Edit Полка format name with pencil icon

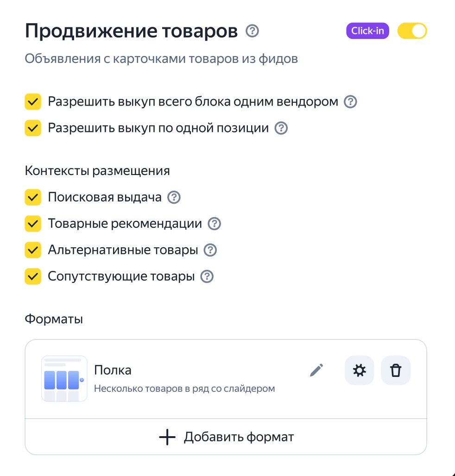pos(316,370)
